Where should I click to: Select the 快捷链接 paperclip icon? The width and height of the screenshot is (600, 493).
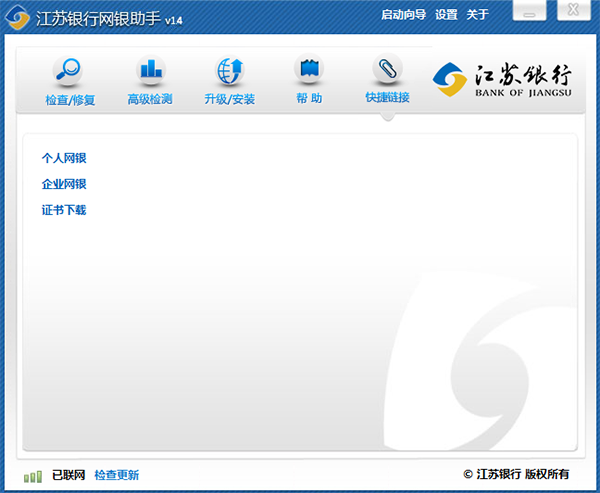point(387,68)
